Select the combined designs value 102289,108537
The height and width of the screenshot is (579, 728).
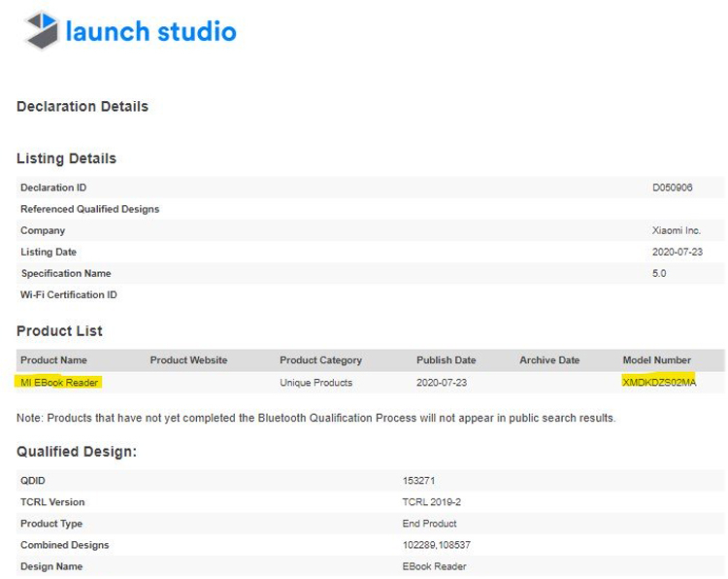(437, 545)
